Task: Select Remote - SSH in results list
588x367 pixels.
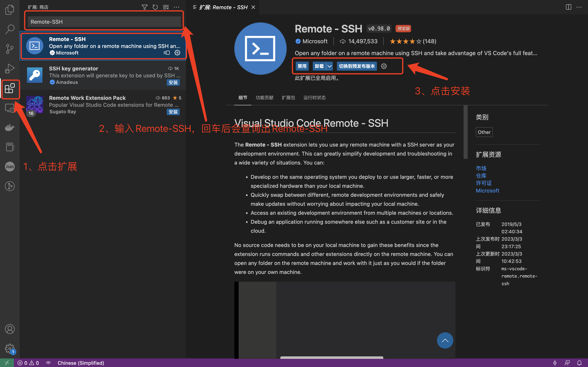Action: 103,46
